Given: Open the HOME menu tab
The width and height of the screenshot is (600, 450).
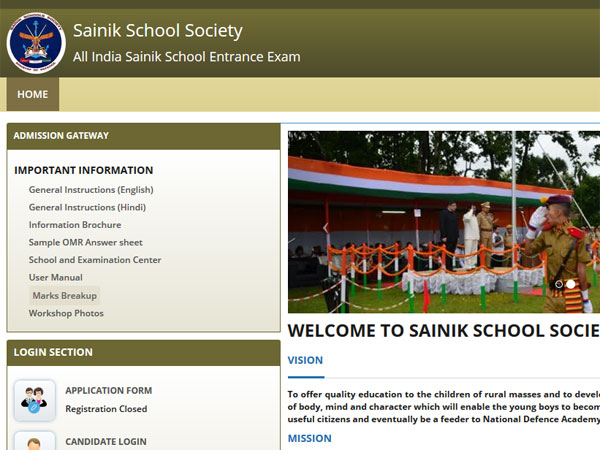Looking at the screenshot, I should point(33,95).
